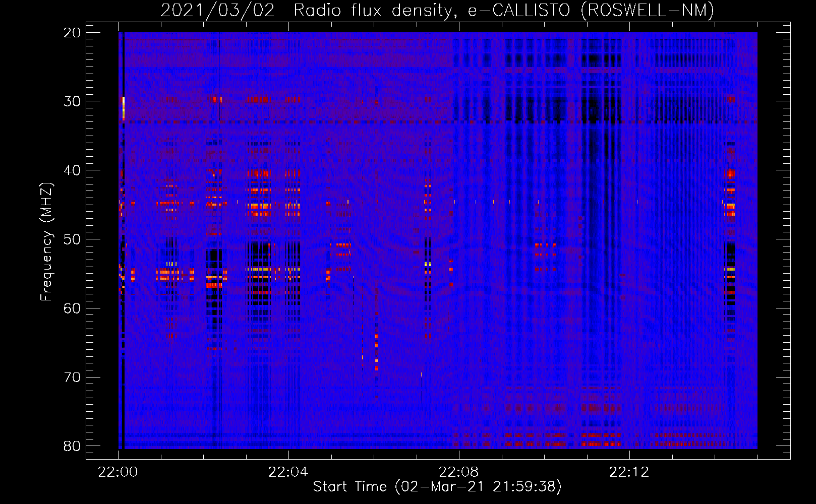Click the 50 MHz frequency tick label
This screenshot has width=816, height=504.
73,239
